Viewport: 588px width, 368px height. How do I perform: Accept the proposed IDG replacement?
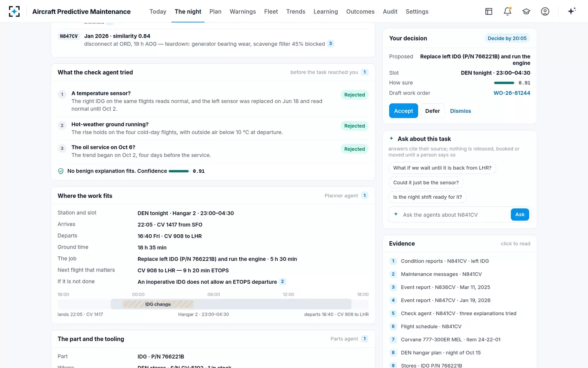[x=403, y=111]
